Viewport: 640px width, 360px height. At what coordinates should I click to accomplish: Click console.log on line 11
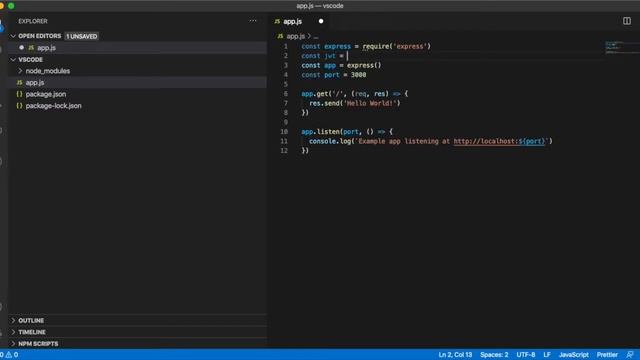pos(330,141)
